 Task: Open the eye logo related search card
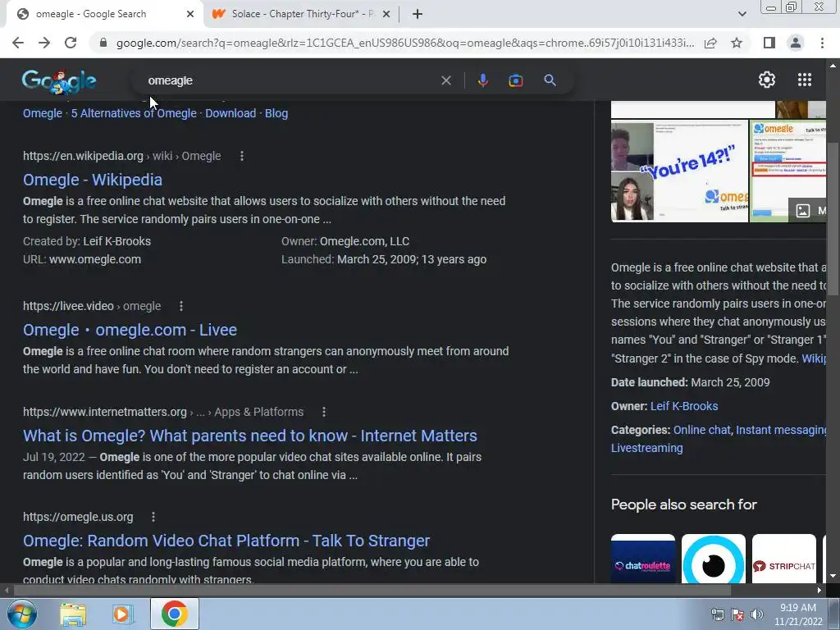[714, 558]
